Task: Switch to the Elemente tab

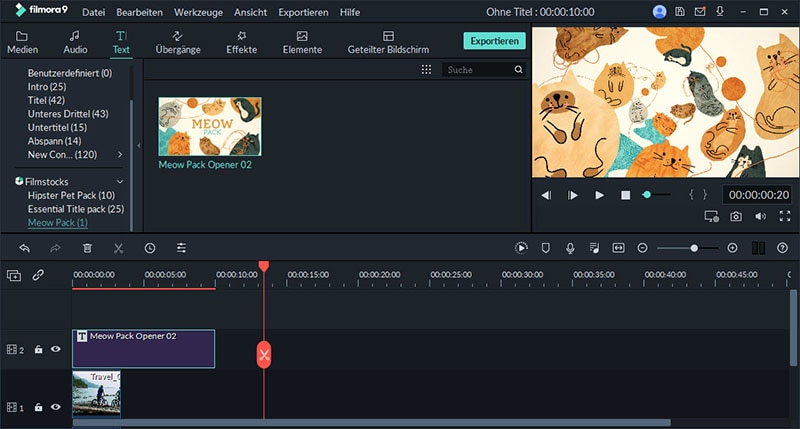Action: (303, 42)
